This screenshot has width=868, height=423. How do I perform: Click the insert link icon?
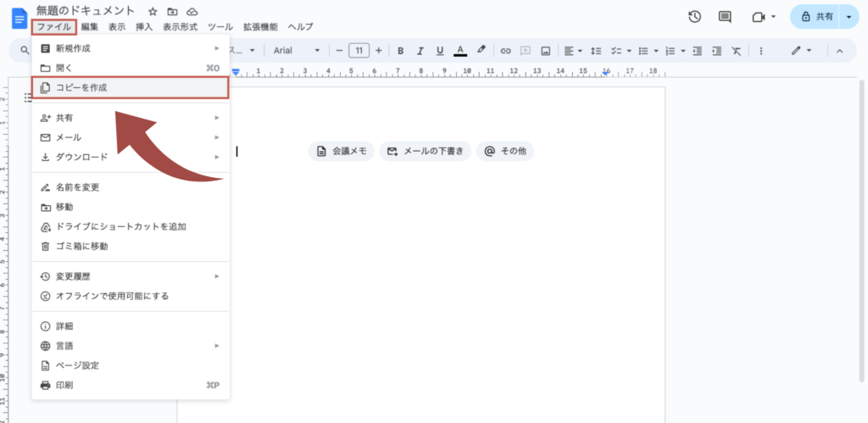tap(506, 51)
